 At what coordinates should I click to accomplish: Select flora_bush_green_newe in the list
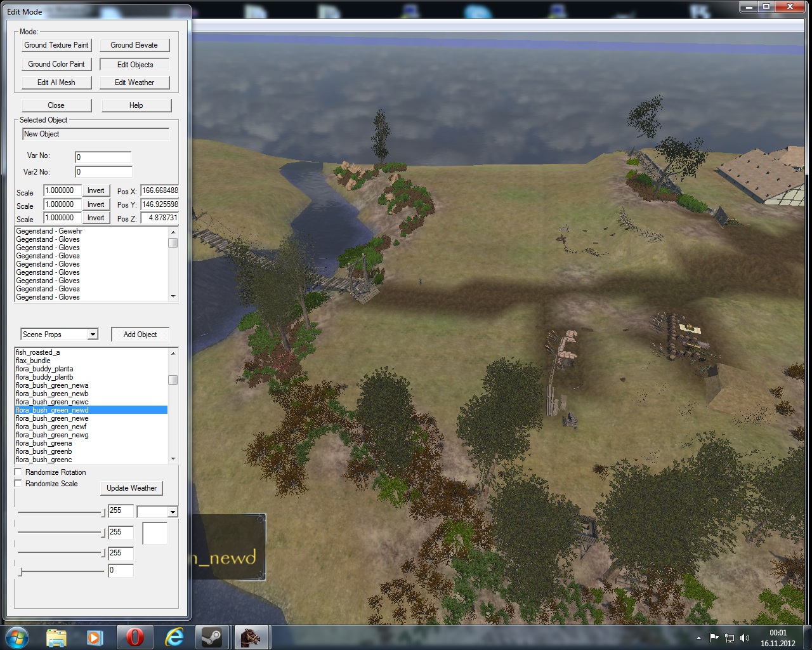point(91,418)
